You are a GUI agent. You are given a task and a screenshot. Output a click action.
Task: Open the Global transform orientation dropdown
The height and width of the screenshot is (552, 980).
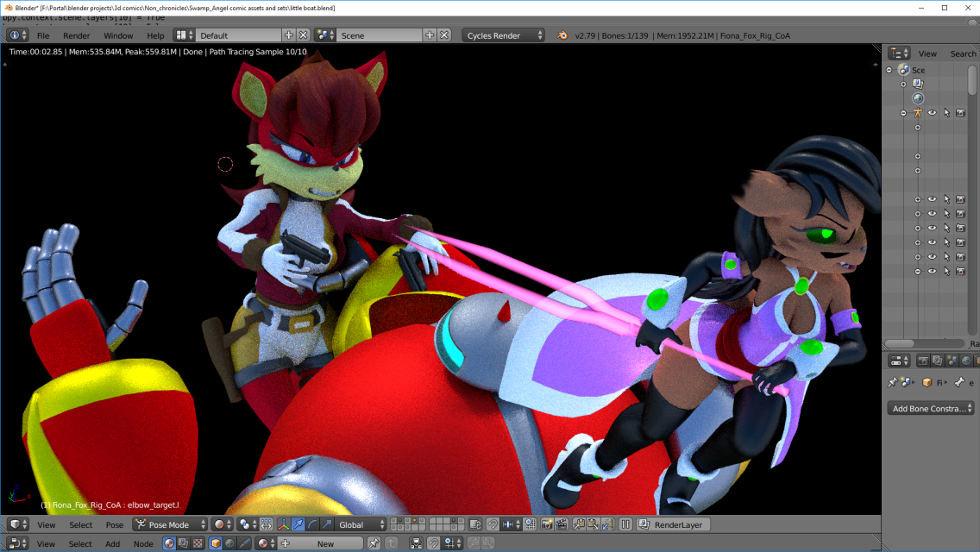pos(361,524)
